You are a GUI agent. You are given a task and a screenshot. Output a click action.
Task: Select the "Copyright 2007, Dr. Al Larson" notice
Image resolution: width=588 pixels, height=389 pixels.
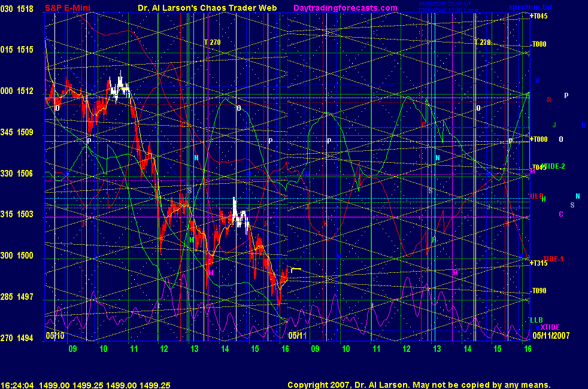[348, 385]
